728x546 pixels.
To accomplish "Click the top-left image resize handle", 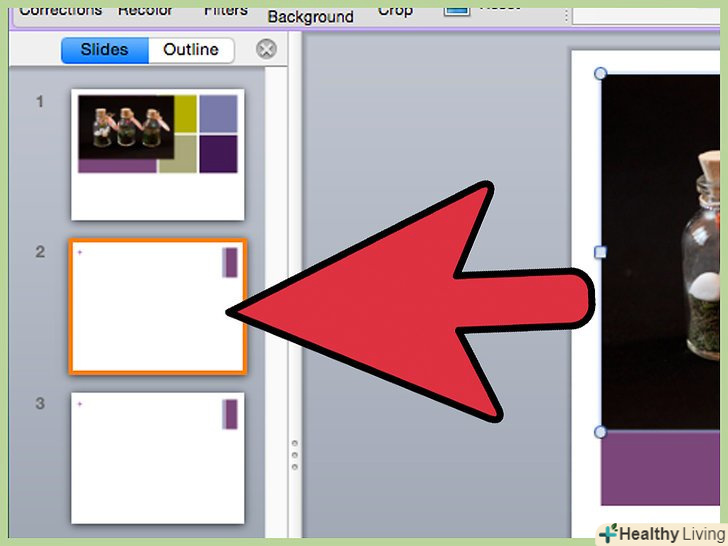I will coord(600,73).
